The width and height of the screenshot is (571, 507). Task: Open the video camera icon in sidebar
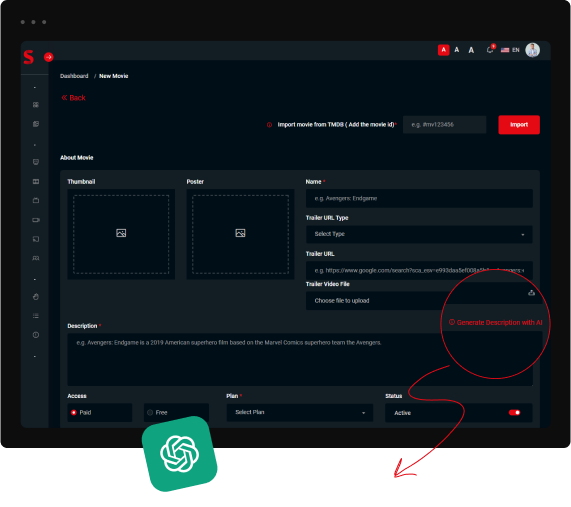tap(36, 220)
